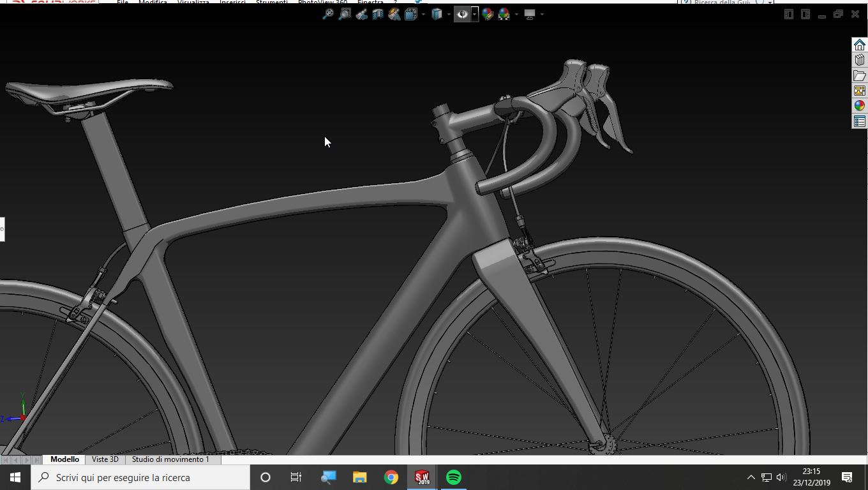Screen dimensions: 868x490
Task: Click the left-edge FeatureManager flyout handle
Action: pyautogui.click(x=2, y=229)
